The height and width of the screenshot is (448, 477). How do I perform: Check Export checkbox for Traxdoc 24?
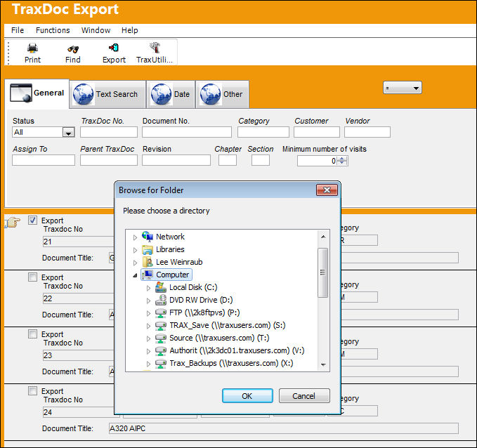pos(32,391)
